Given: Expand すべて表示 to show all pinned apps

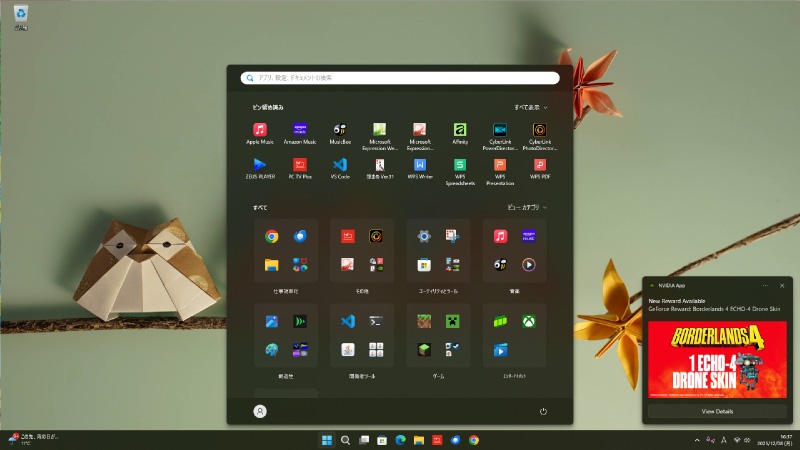Looking at the screenshot, I should click(x=530, y=106).
